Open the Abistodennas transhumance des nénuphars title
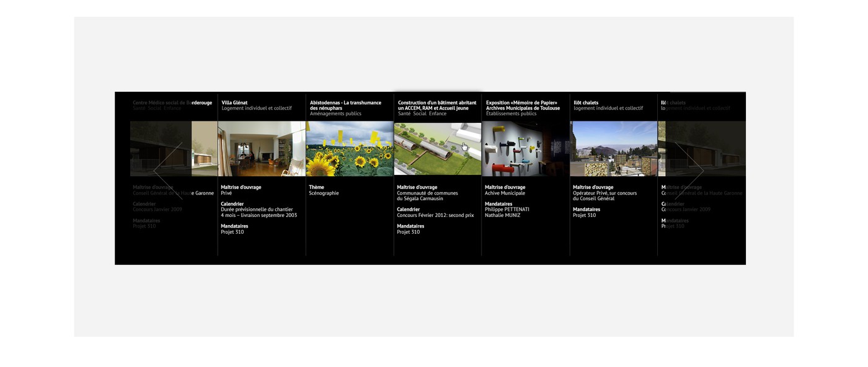 (345, 105)
